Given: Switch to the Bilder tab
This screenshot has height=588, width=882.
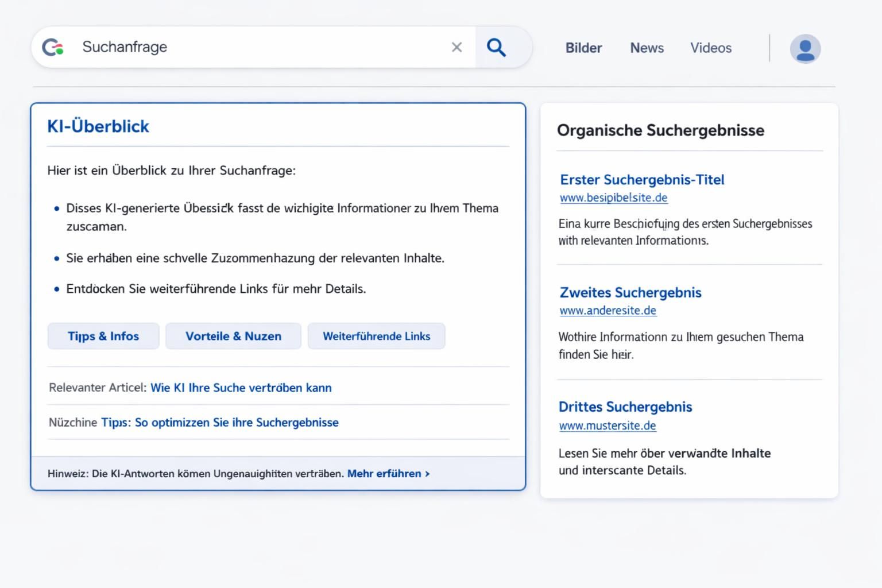Looking at the screenshot, I should point(583,48).
